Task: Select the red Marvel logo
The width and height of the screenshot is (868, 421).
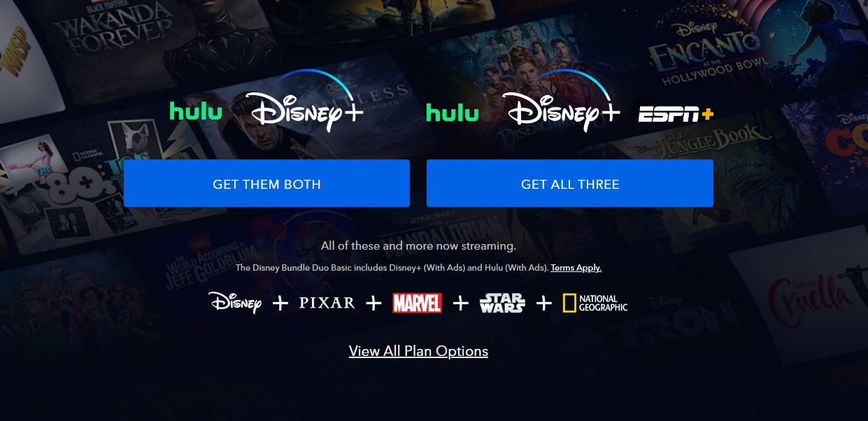Action: [x=417, y=303]
